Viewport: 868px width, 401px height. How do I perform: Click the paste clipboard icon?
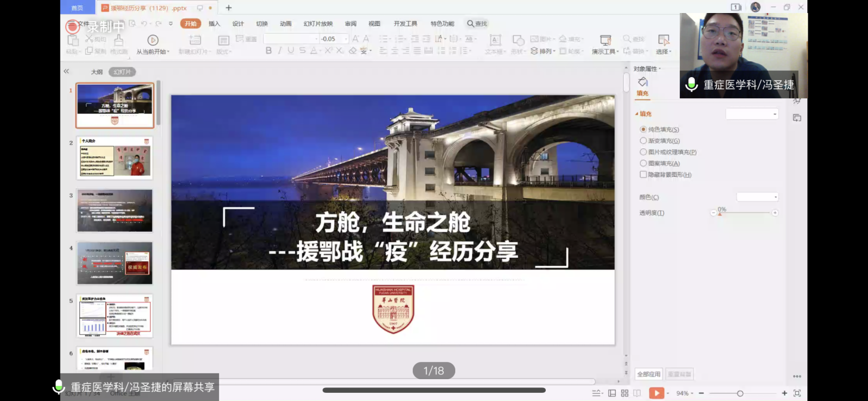click(73, 41)
